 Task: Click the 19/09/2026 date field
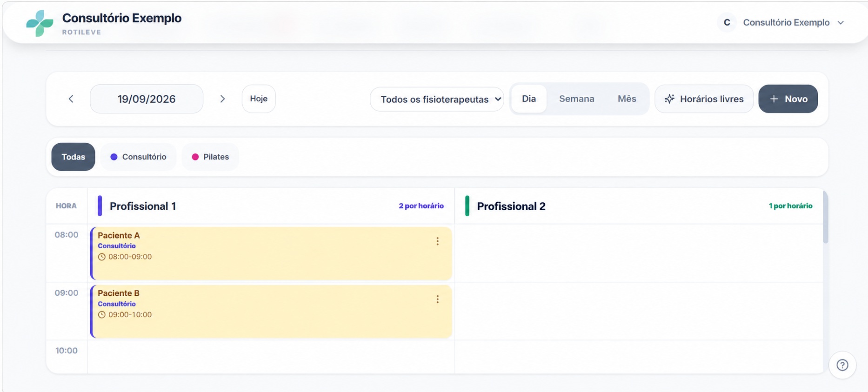pos(147,99)
